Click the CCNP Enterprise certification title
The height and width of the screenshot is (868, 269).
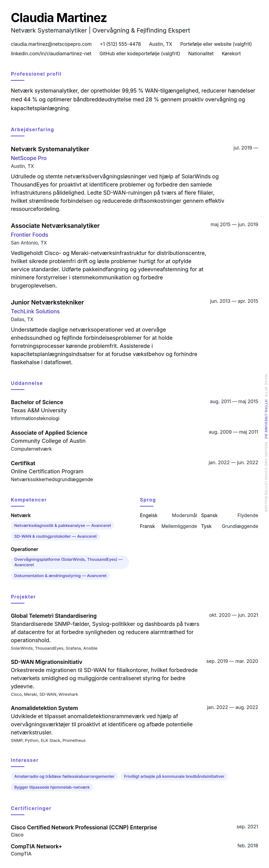(84, 827)
